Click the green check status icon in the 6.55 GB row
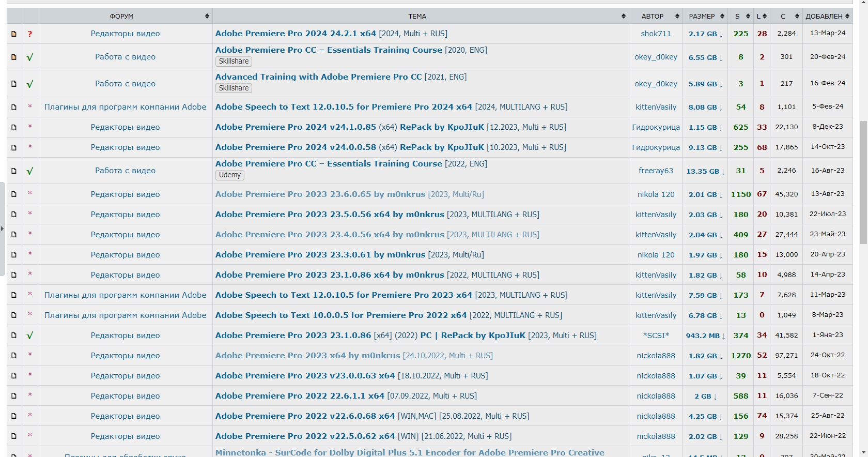868x457 pixels. pyautogui.click(x=30, y=57)
